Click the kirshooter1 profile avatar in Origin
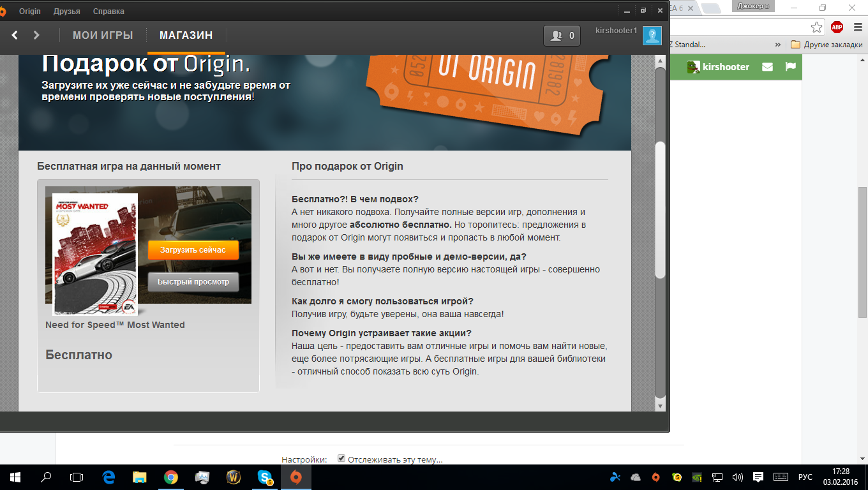The width and height of the screenshot is (868, 490). 652,36
